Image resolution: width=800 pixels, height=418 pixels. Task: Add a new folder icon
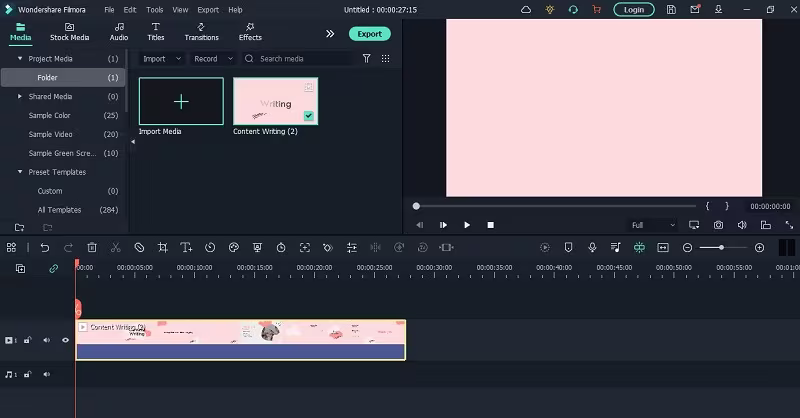[19, 228]
